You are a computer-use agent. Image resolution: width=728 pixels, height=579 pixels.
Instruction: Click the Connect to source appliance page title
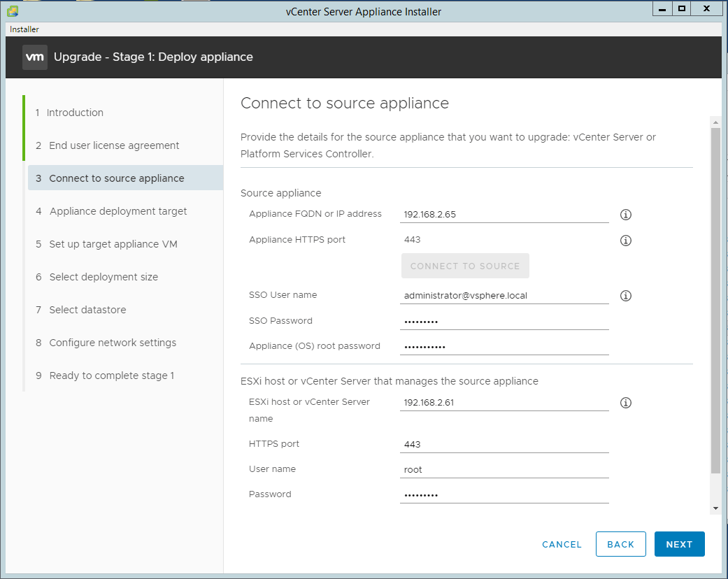point(345,103)
